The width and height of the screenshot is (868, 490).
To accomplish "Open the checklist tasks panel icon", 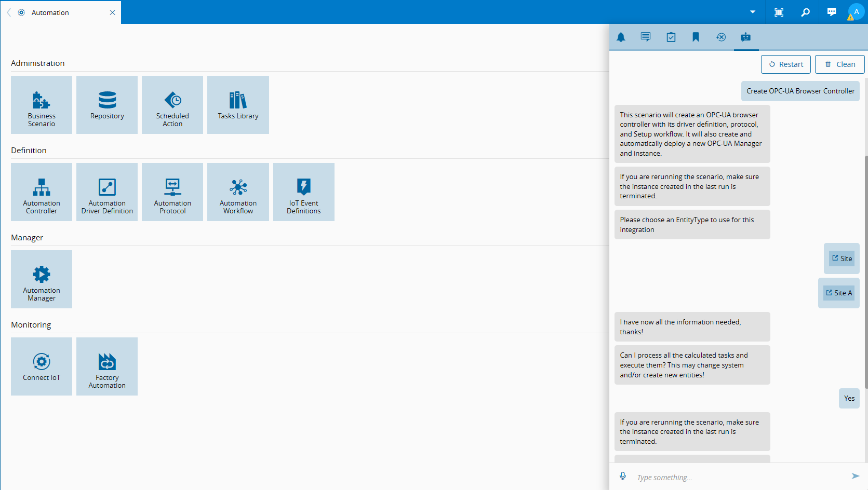I will click(x=671, y=37).
